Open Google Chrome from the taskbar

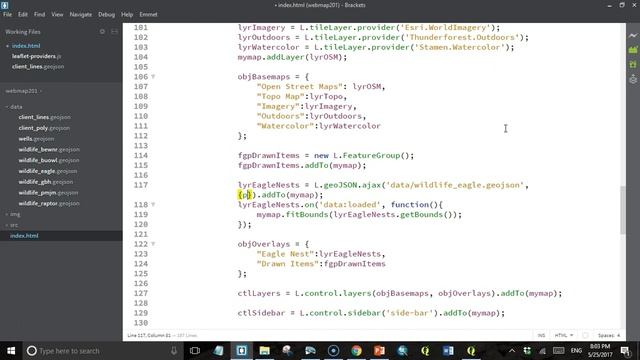click(356, 351)
